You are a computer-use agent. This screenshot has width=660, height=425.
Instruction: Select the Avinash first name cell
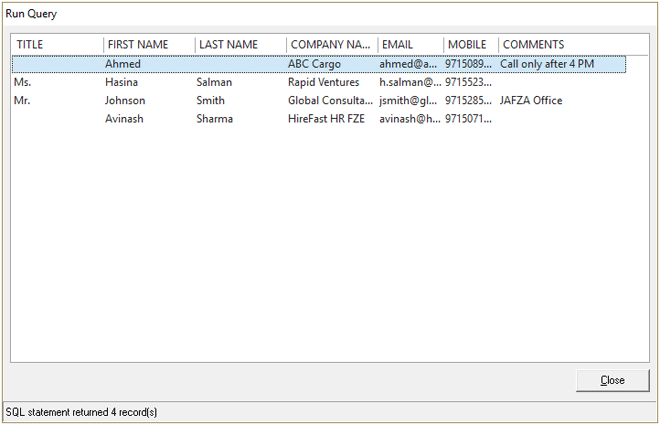(125, 119)
